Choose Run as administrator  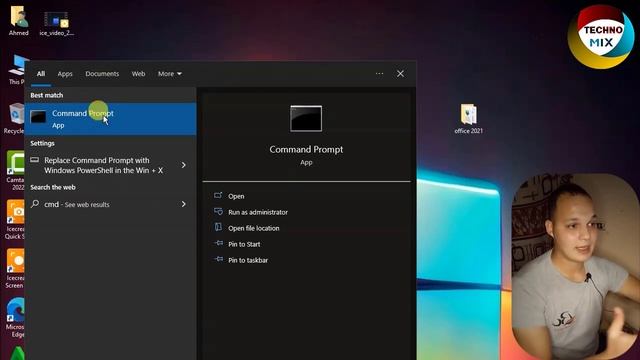click(x=258, y=212)
